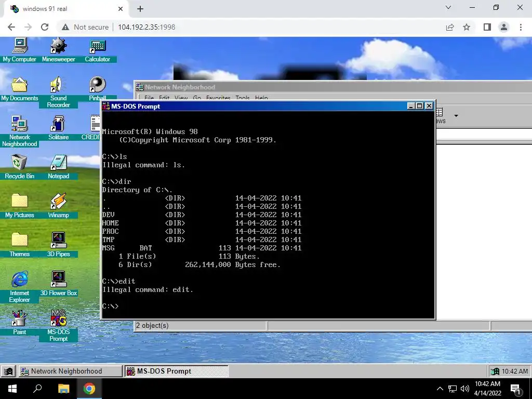This screenshot has height=399, width=532.
Task: Open the Chrome three-dot menu
Action: point(521,27)
